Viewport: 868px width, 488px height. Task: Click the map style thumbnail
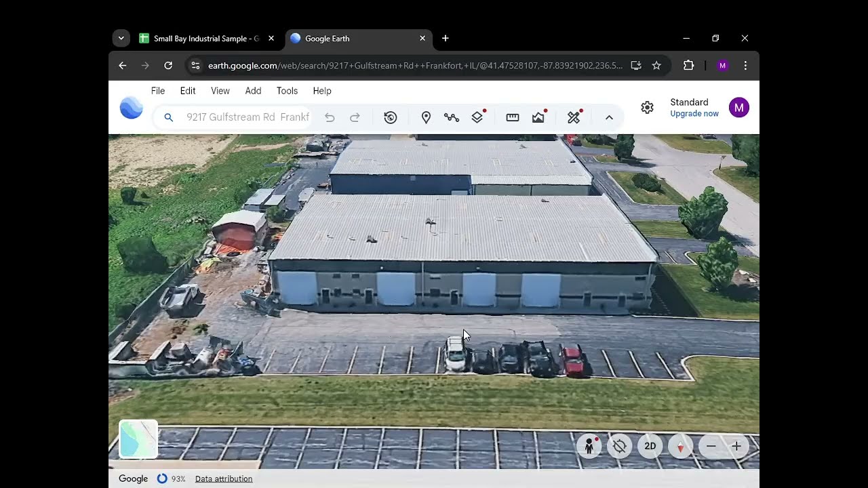pos(138,439)
